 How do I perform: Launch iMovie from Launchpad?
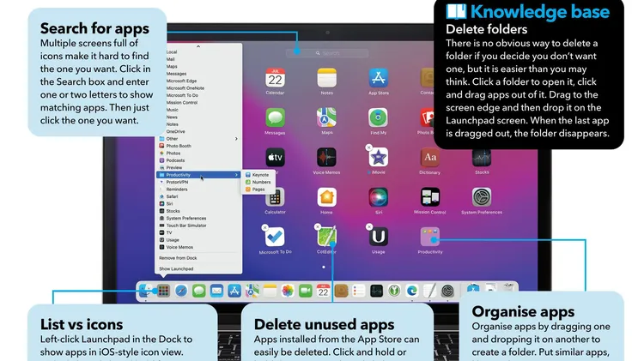click(379, 157)
